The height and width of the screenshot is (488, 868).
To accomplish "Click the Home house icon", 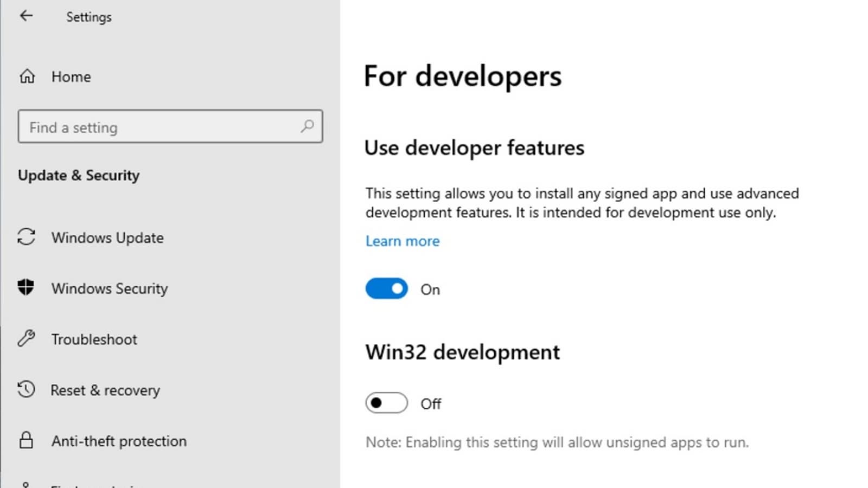I will tap(27, 76).
